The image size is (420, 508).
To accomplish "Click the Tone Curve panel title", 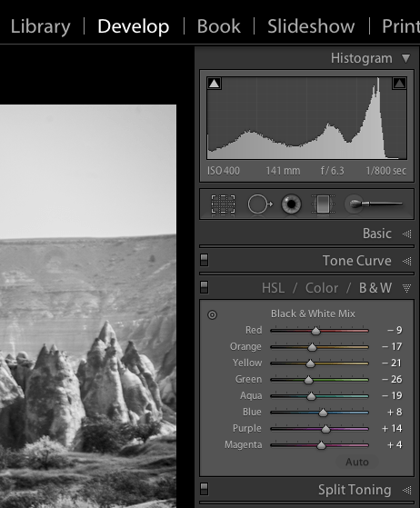I will click(x=356, y=261).
